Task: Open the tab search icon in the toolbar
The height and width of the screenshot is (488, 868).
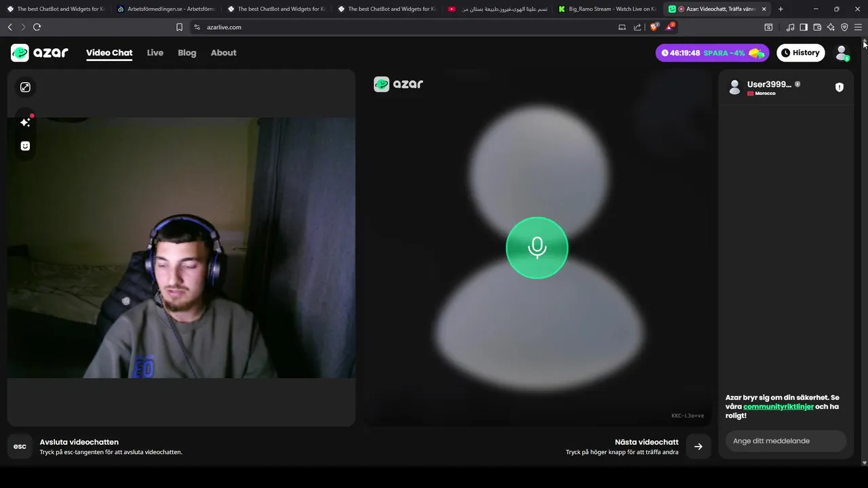Action: pos(768,27)
